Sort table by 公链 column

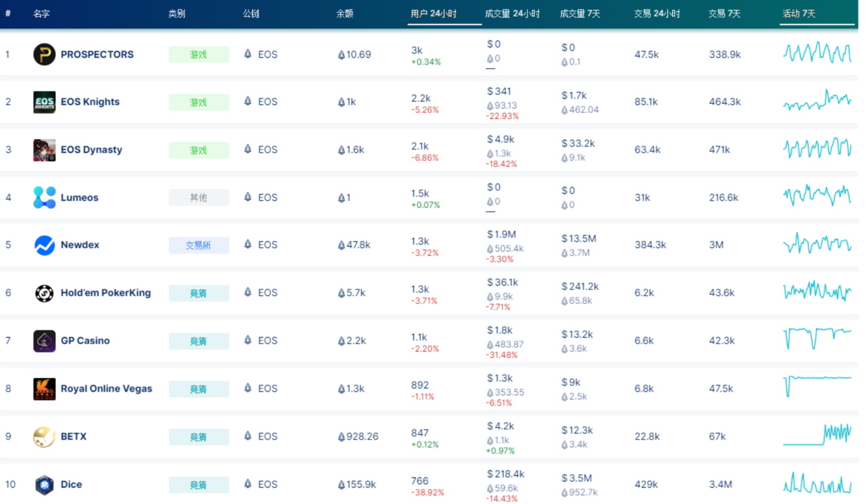[251, 13]
